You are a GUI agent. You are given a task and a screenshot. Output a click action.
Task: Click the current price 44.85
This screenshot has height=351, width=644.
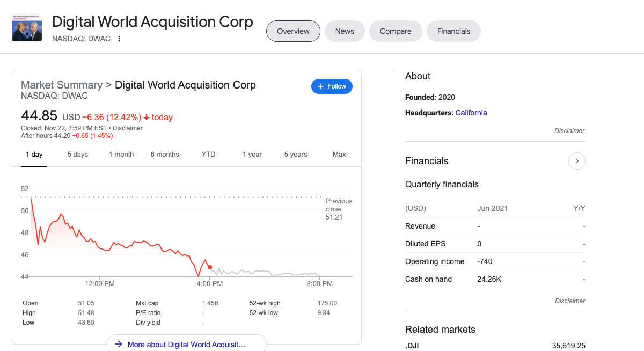(40, 115)
